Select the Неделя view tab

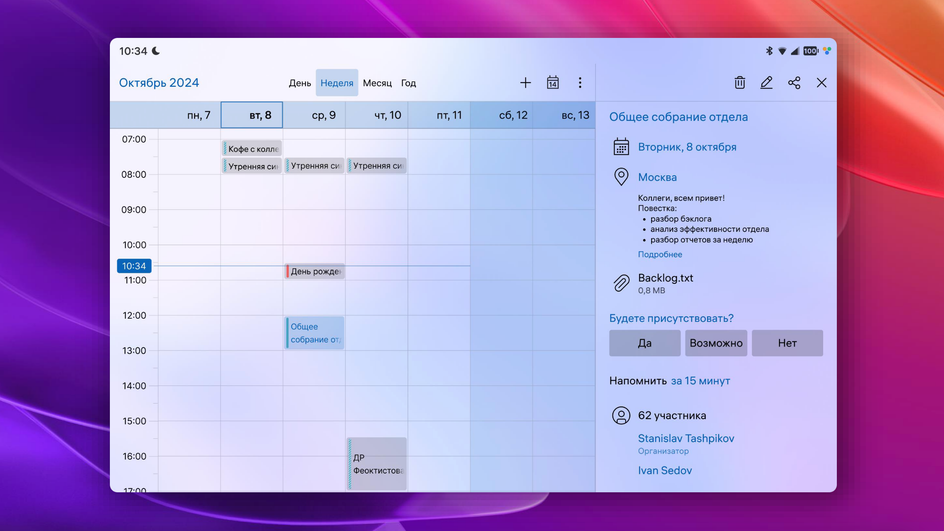[337, 83]
